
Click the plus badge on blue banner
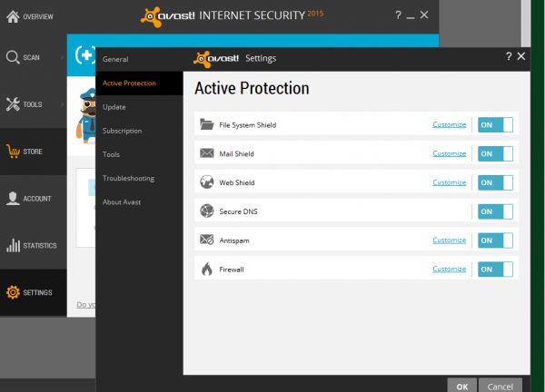click(85, 54)
